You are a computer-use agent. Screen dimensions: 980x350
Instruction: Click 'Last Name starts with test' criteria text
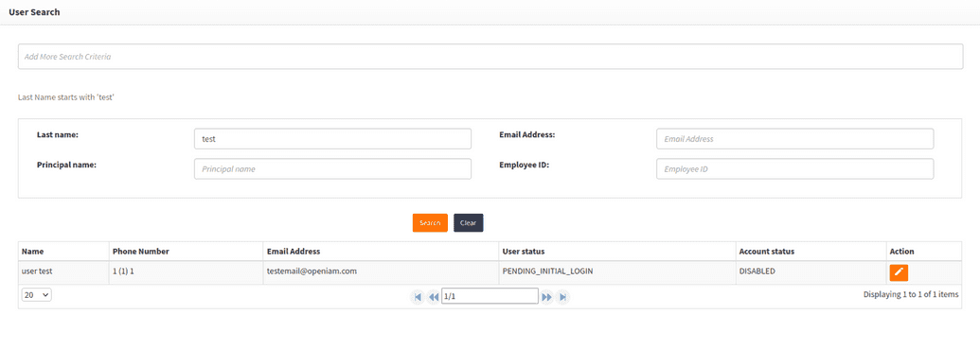coord(66,98)
